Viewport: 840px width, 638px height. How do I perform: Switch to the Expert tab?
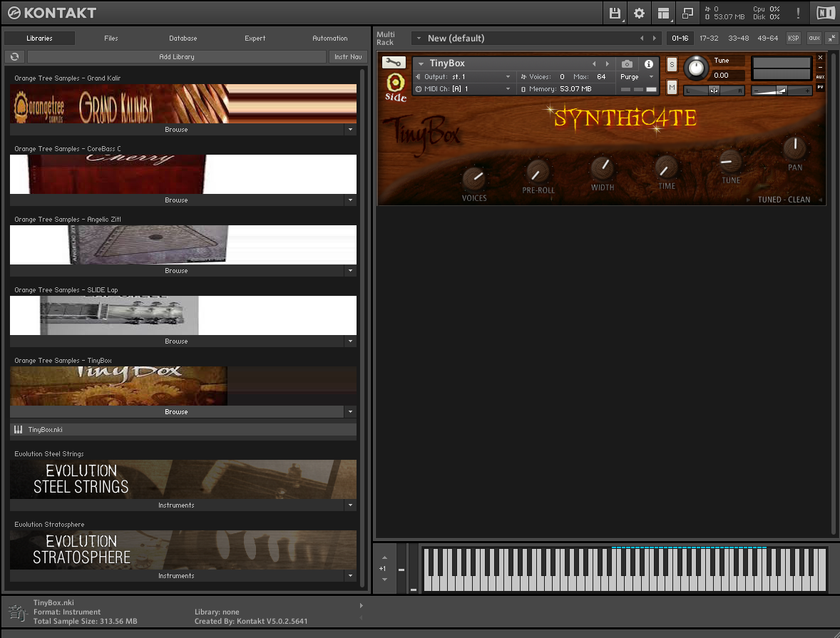click(x=255, y=38)
